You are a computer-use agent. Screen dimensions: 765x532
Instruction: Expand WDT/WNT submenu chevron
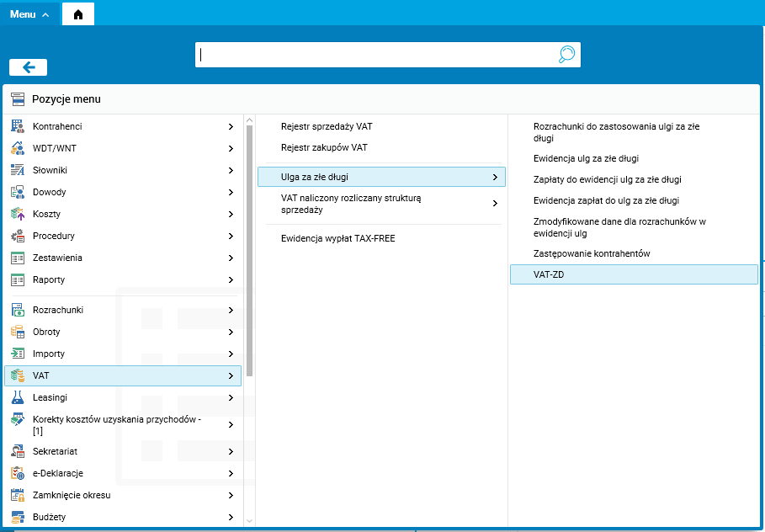(231, 148)
